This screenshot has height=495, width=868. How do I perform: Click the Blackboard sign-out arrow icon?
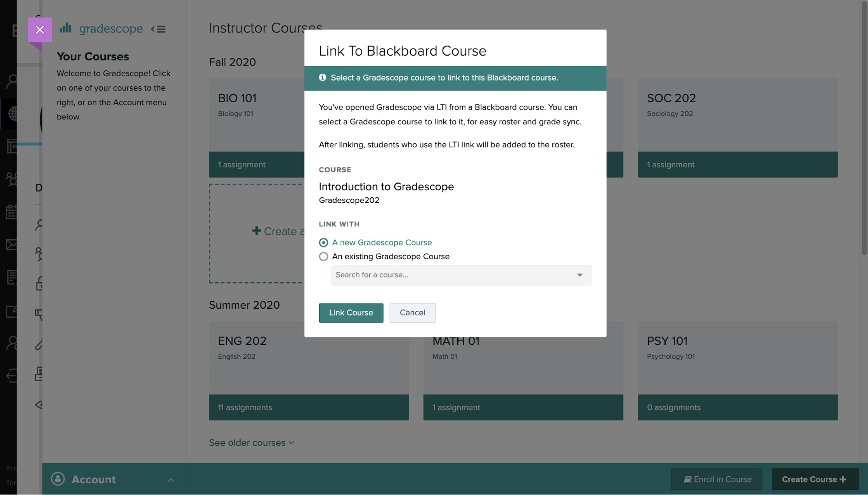(12, 375)
